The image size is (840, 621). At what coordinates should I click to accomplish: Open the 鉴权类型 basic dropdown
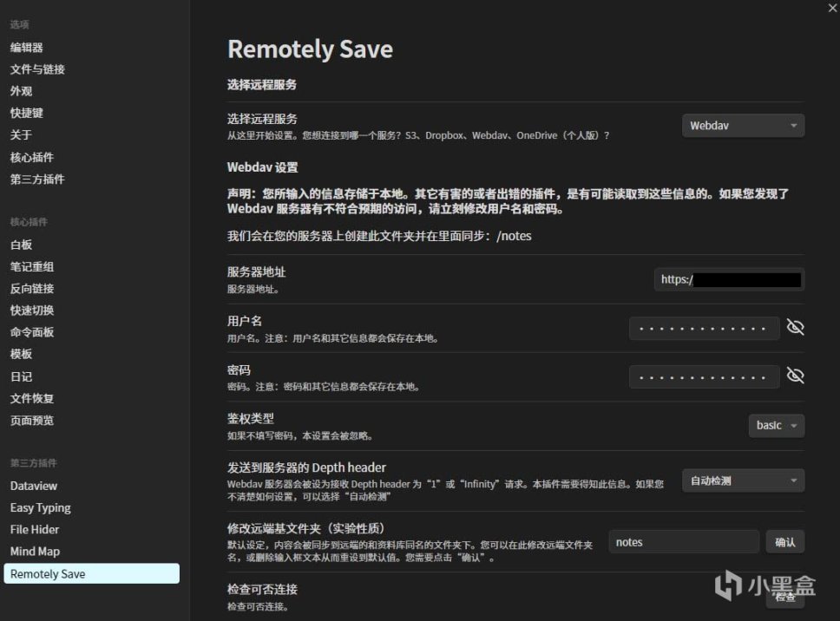[777, 426]
